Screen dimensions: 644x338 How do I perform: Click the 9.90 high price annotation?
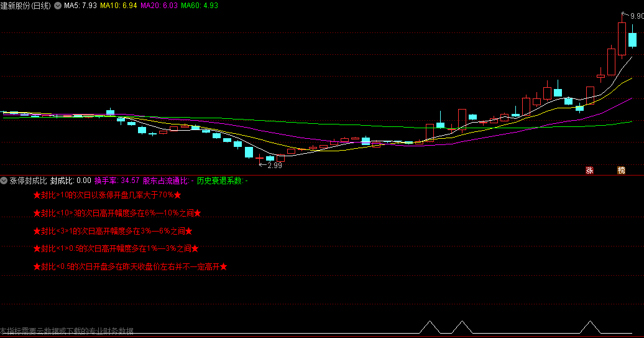pos(636,16)
